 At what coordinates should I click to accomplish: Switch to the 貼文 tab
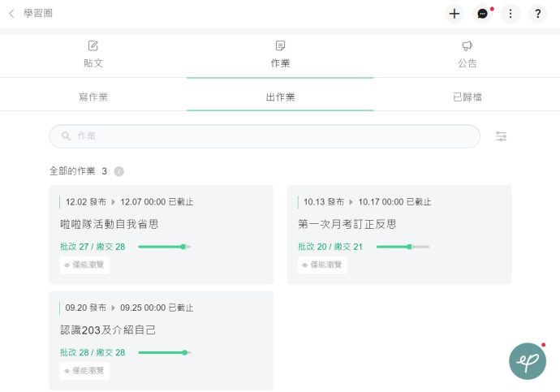click(93, 54)
